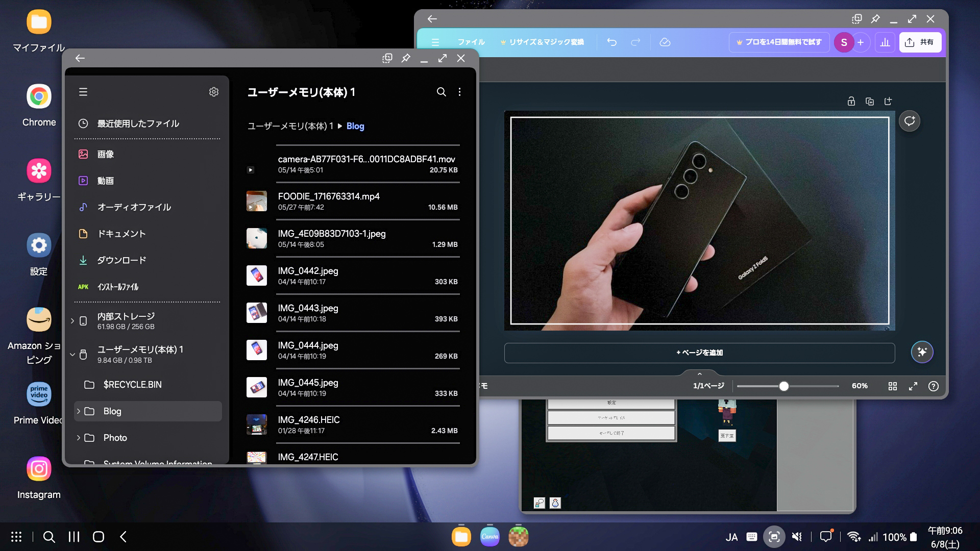Lock the Canva page
The height and width of the screenshot is (551, 980).
(851, 101)
